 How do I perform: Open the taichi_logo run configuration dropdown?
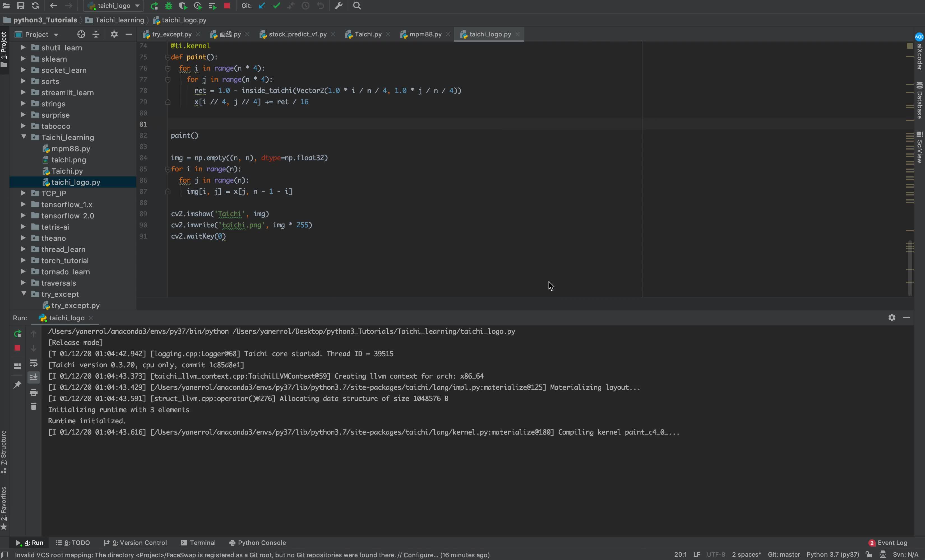tap(114, 6)
